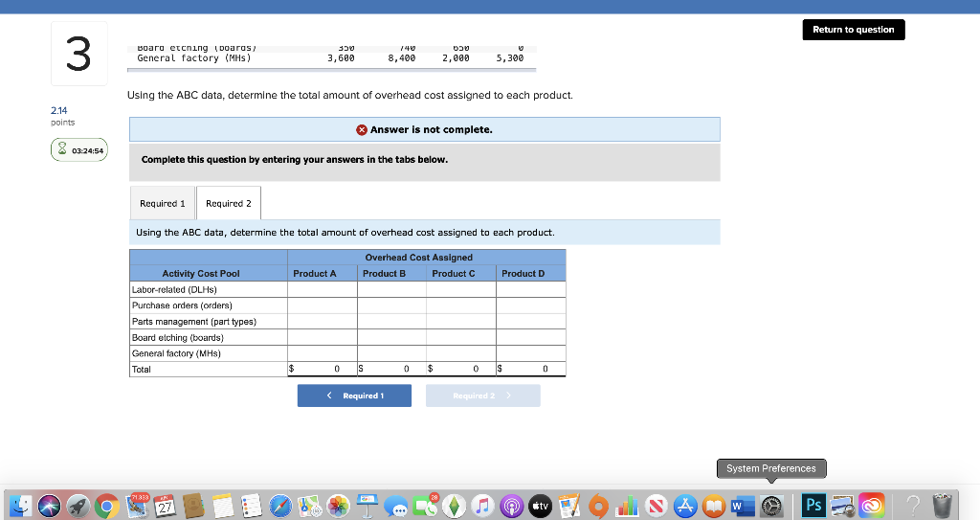
Task: Open Adobe Creative Cloud in dock
Action: (x=871, y=506)
